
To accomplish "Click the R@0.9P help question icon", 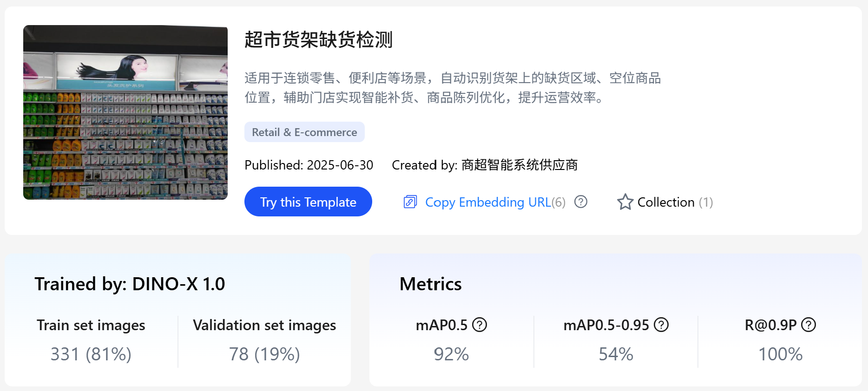I will click(809, 325).
